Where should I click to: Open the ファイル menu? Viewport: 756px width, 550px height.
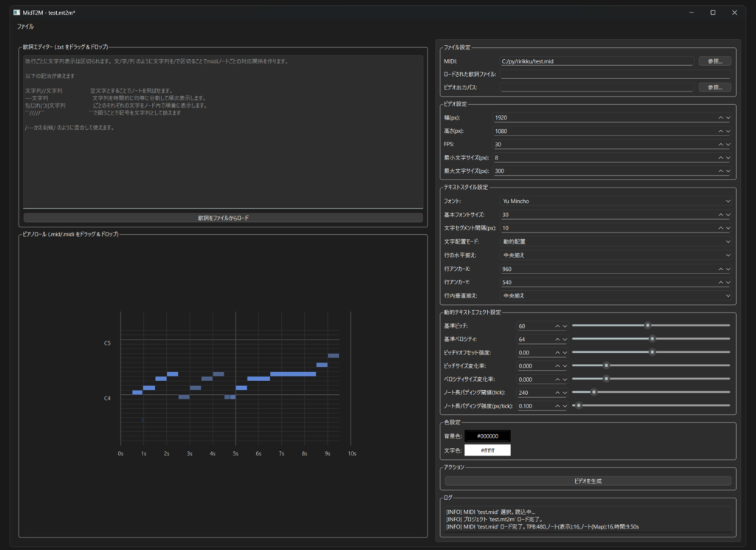click(25, 26)
